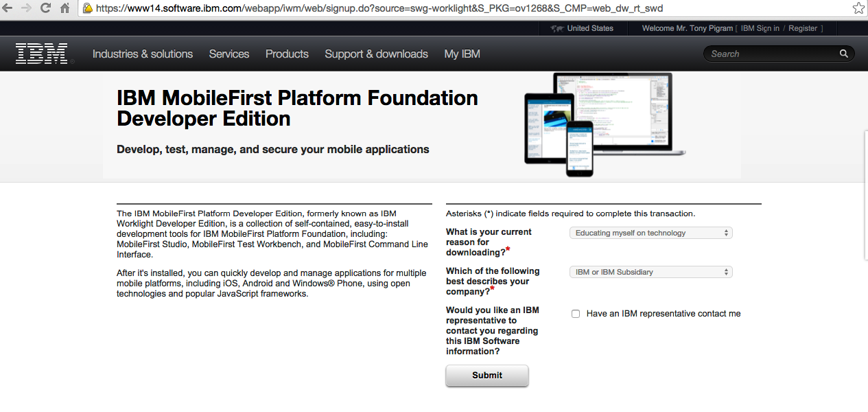Open Support & downloads menu
Screen dimensions: 868x412
(376, 54)
